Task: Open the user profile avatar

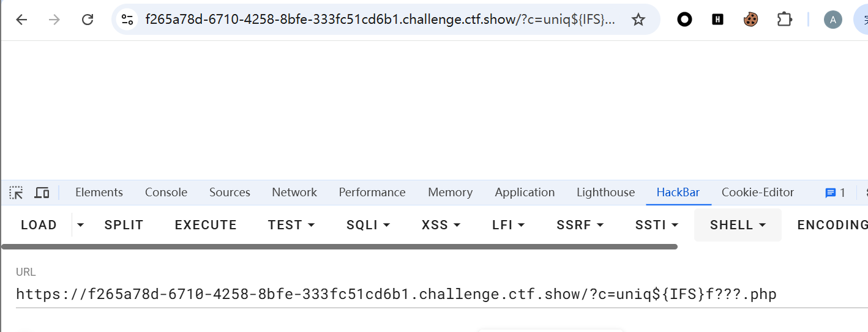Action: pyautogui.click(x=832, y=20)
